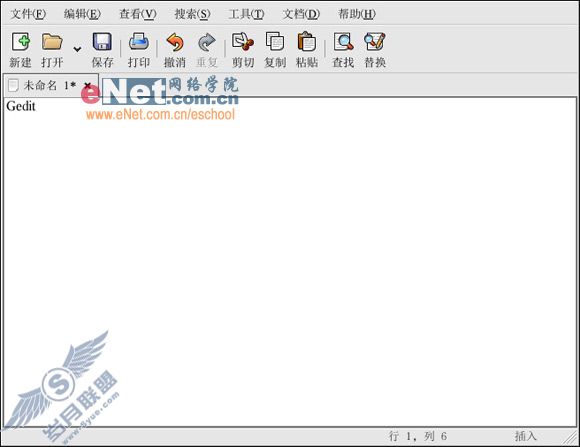Click the 新建 (New) document icon

pos(20,41)
